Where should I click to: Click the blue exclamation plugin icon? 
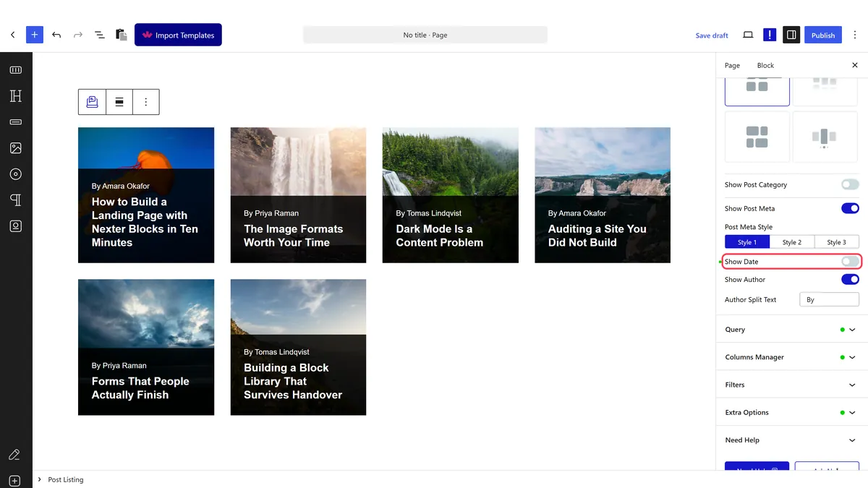(770, 35)
